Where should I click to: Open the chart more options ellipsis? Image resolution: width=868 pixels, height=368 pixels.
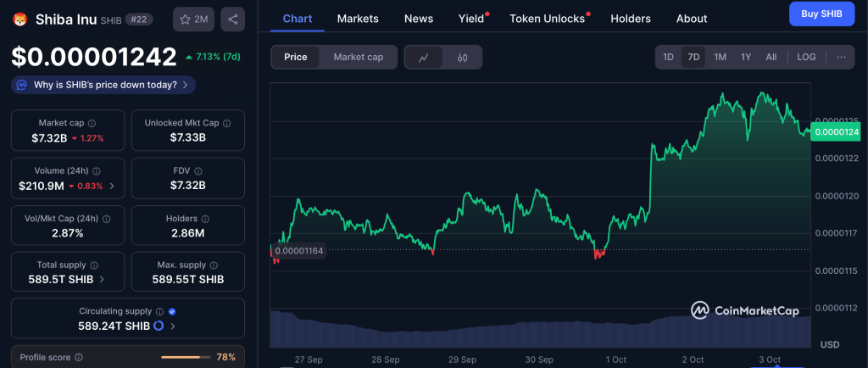click(x=841, y=57)
